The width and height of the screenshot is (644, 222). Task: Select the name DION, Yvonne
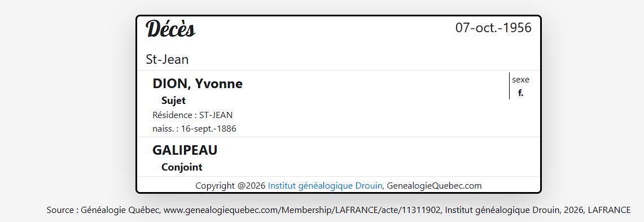(x=198, y=84)
